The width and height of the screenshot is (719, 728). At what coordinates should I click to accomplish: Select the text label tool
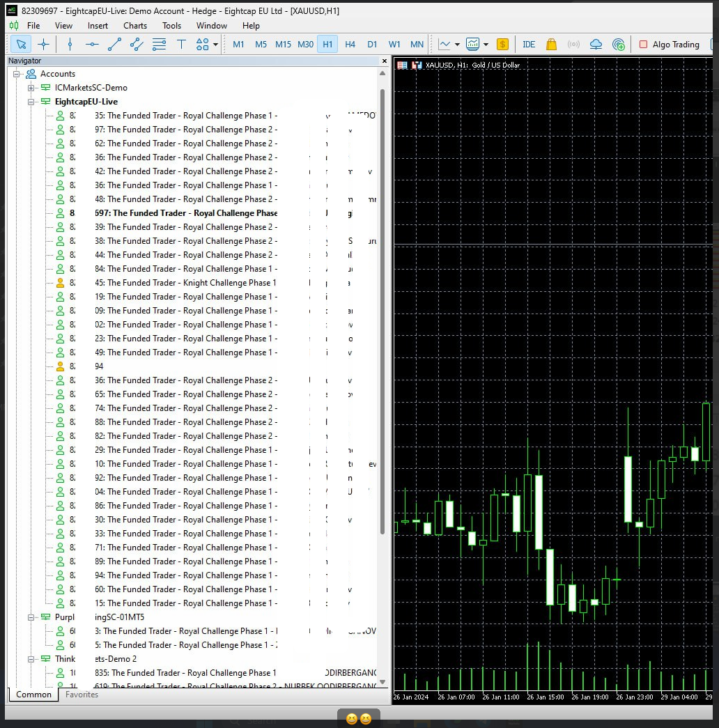[x=181, y=45]
